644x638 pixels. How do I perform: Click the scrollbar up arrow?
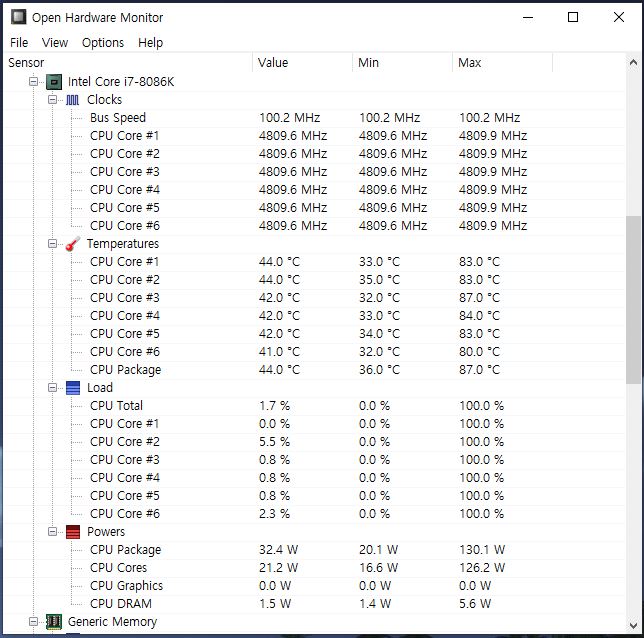[x=633, y=63]
